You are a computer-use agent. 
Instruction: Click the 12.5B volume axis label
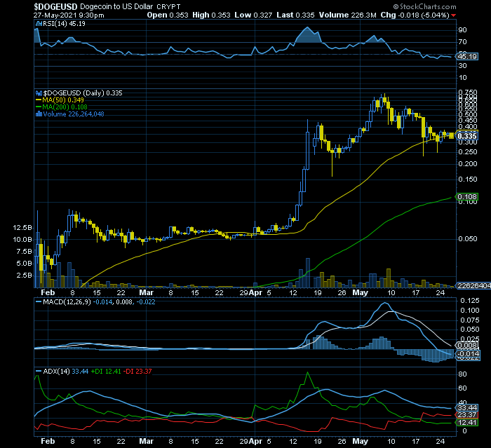point(22,228)
